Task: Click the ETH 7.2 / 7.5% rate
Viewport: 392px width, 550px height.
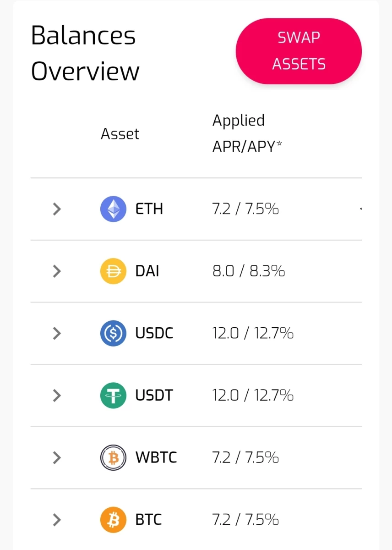Action: pyautogui.click(x=245, y=209)
